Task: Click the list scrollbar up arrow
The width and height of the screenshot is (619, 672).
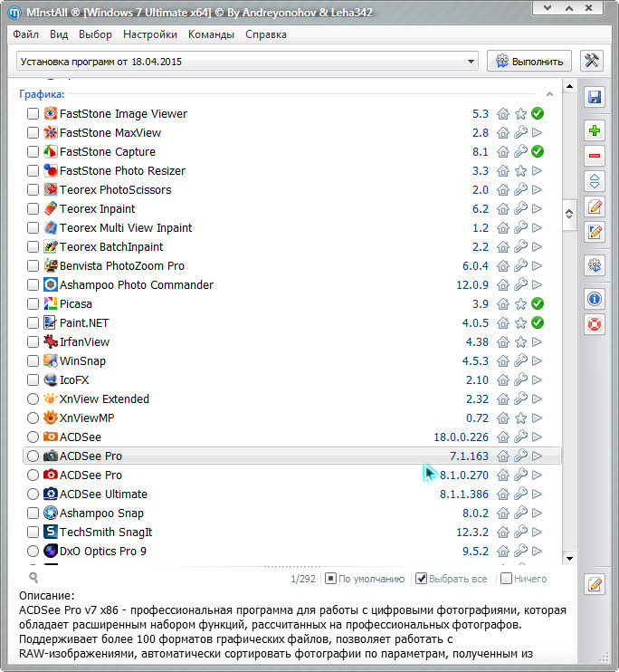Action: click(569, 87)
